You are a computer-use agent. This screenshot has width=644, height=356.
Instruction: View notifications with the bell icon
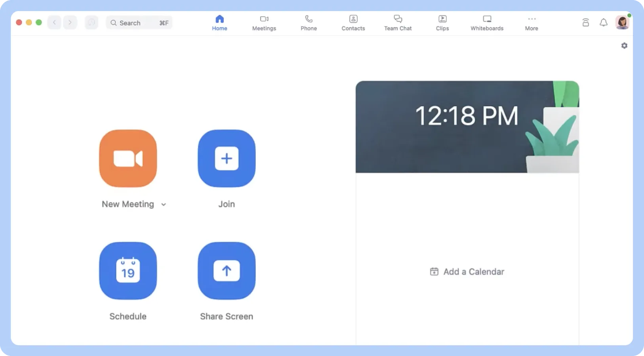click(x=604, y=23)
